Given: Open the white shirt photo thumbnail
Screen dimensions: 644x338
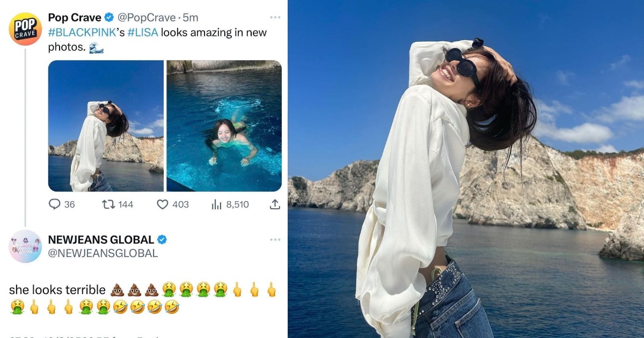Looking at the screenshot, I should click(106, 126).
